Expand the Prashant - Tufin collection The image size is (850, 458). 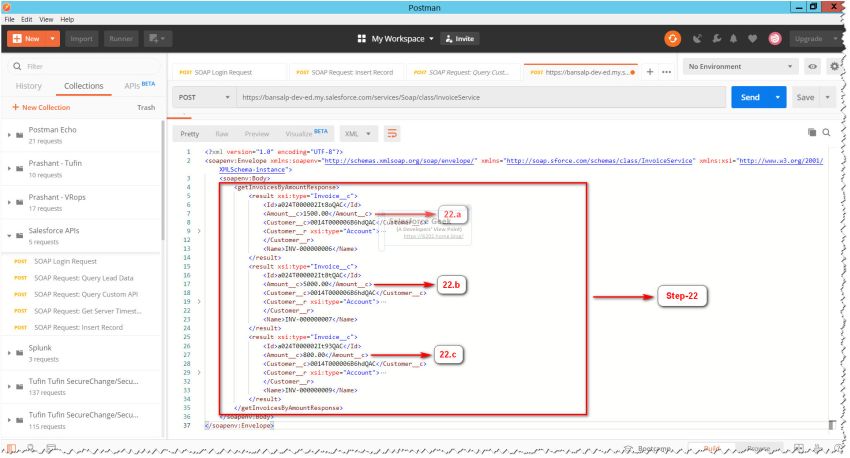point(9,169)
